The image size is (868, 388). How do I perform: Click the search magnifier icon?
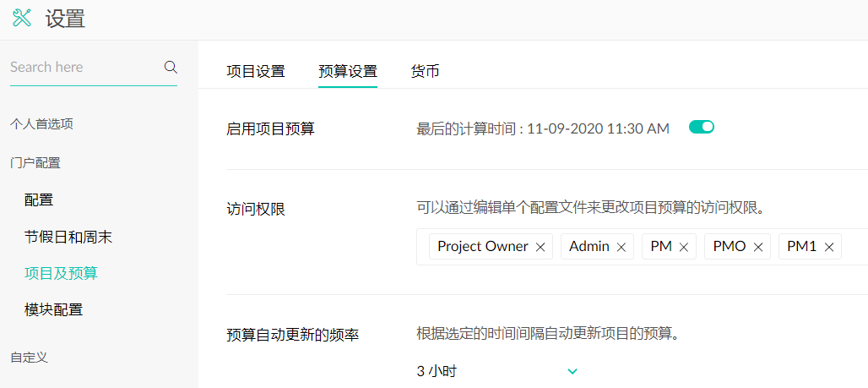point(171,67)
